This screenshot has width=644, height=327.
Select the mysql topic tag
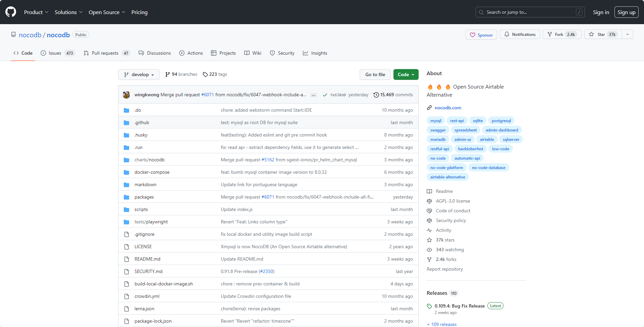point(436,121)
